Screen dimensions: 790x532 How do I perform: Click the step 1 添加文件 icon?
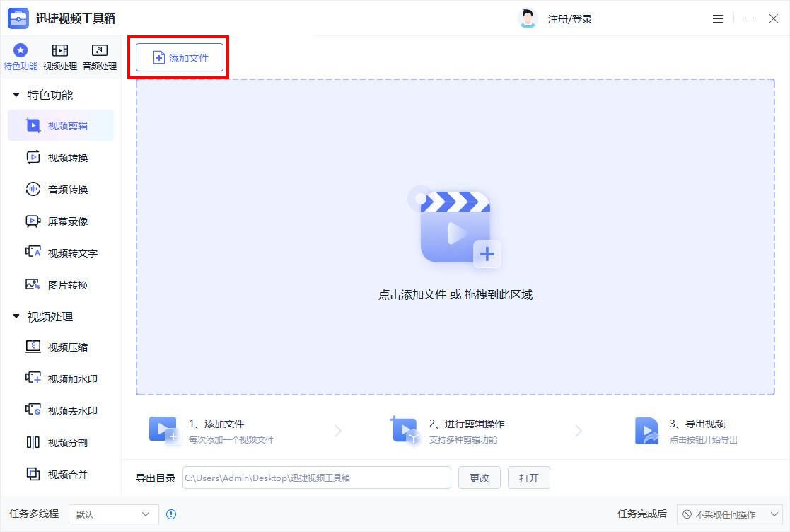tap(164, 430)
